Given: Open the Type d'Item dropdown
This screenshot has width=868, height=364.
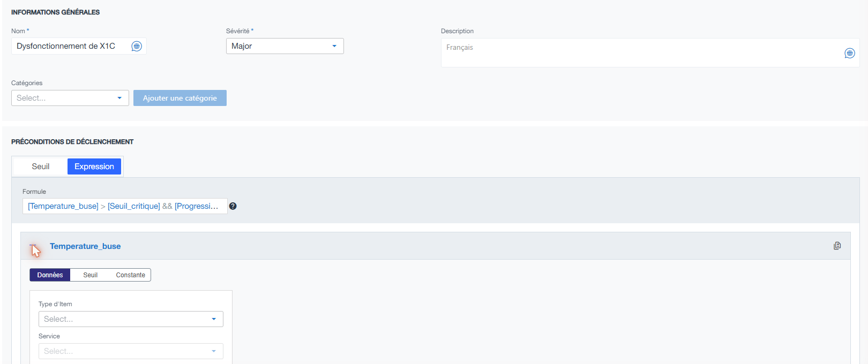Looking at the screenshot, I should (x=131, y=319).
